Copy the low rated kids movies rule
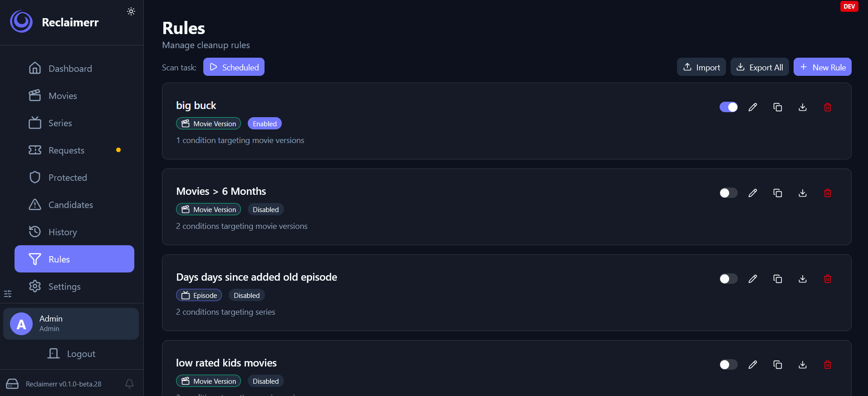868x396 pixels. 778,365
